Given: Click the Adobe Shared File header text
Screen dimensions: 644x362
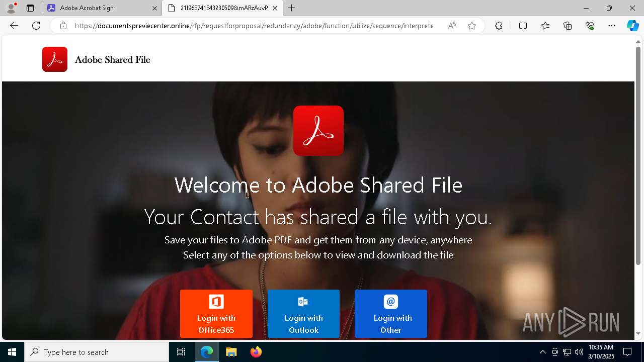Looking at the screenshot, I should coord(113,60).
